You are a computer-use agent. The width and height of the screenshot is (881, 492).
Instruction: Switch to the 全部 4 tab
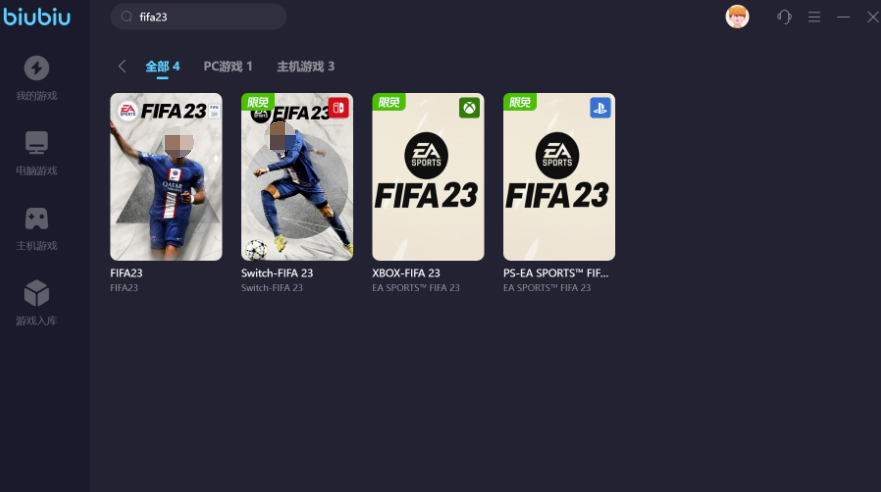point(162,66)
